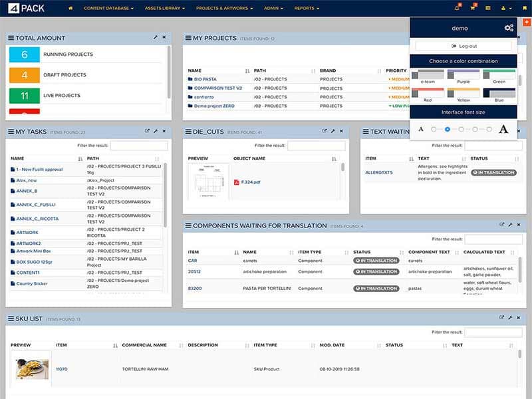This screenshot has width=532, height=399.
Task: Select the middle font size radio button
Action: (462, 129)
